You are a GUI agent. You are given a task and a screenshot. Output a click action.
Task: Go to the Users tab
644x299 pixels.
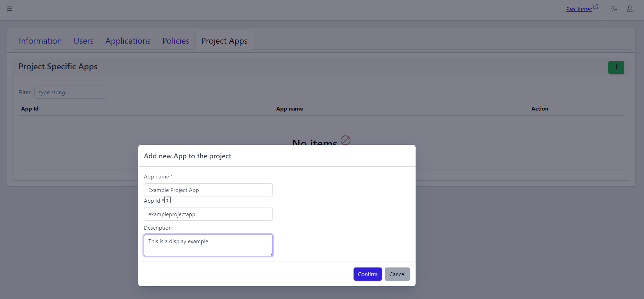pos(84,41)
